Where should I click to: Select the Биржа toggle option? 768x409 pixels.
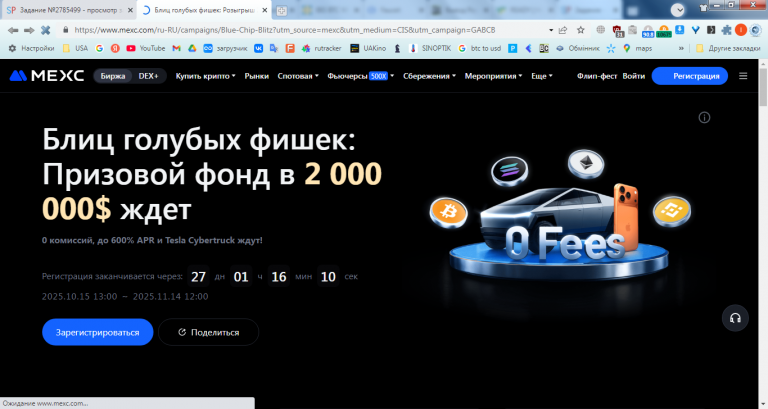pyautogui.click(x=113, y=76)
